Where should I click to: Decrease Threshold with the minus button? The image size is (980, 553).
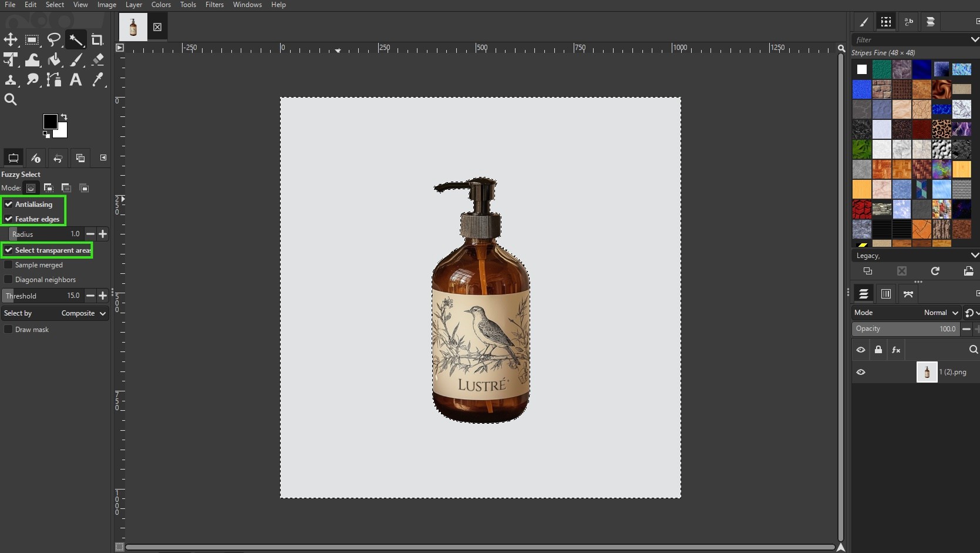[90, 296]
